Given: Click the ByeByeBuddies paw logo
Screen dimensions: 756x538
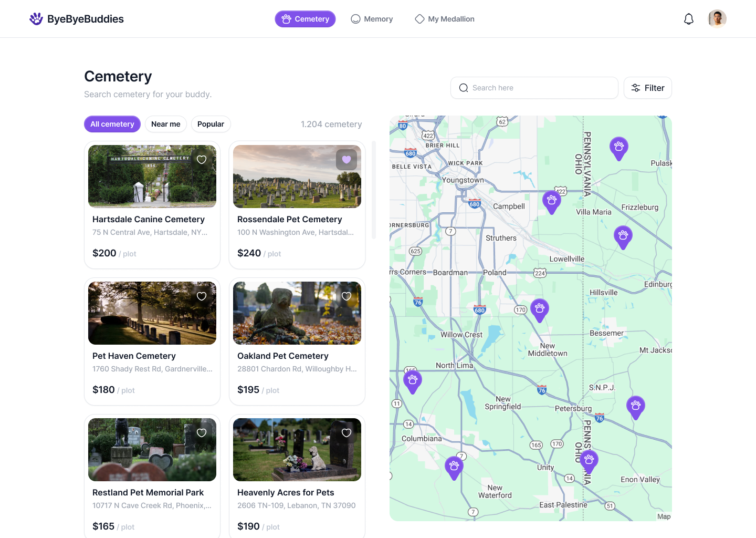Looking at the screenshot, I should coord(36,19).
